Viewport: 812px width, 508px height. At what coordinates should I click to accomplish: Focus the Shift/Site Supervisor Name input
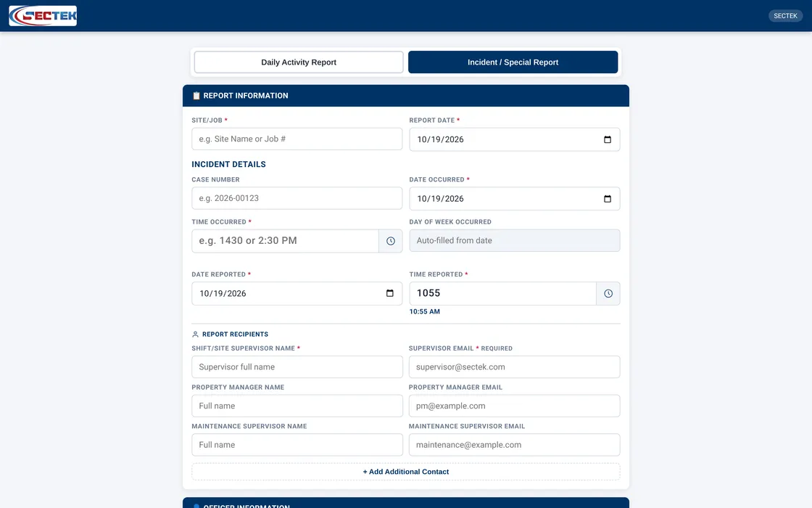297,367
